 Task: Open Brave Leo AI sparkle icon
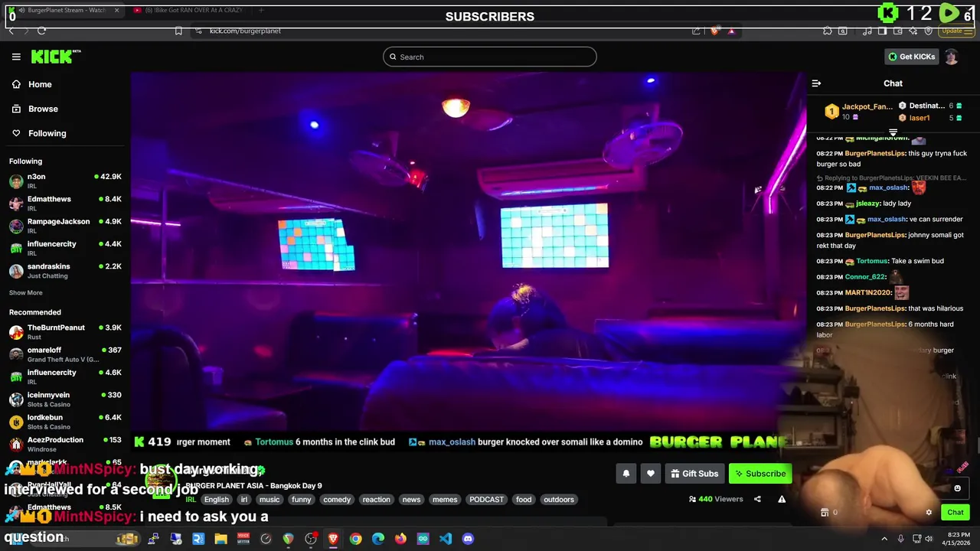tap(913, 31)
